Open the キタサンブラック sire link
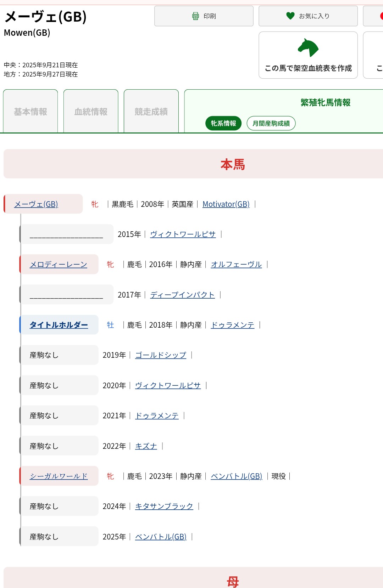Image resolution: width=383 pixels, height=588 pixels. click(164, 507)
